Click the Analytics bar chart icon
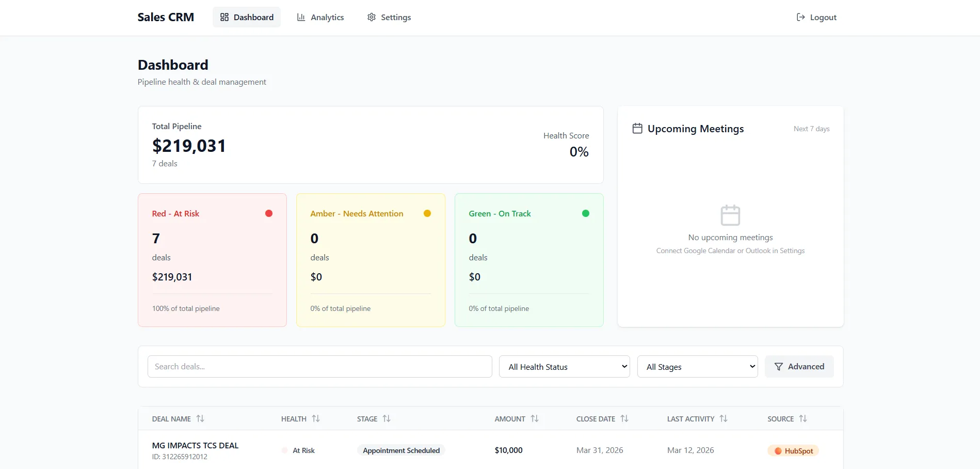Image resolution: width=980 pixels, height=469 pixels. click(301, 17)
